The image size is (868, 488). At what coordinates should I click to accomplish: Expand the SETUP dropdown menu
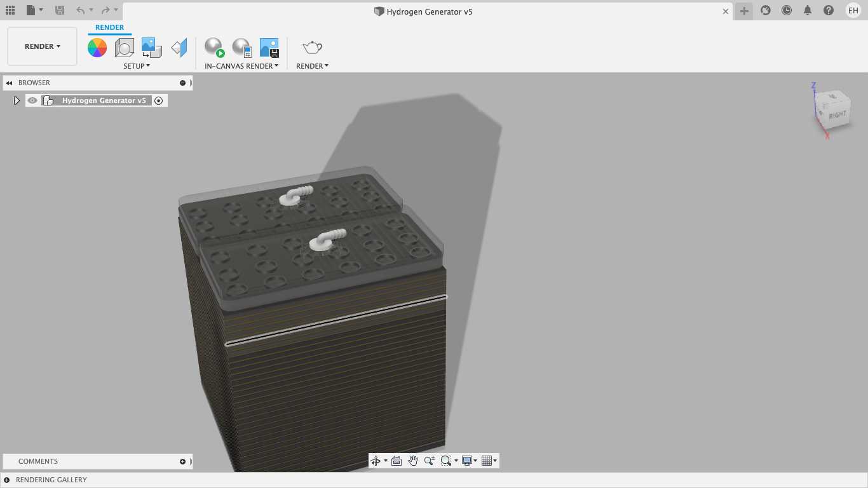click(137, 66)
